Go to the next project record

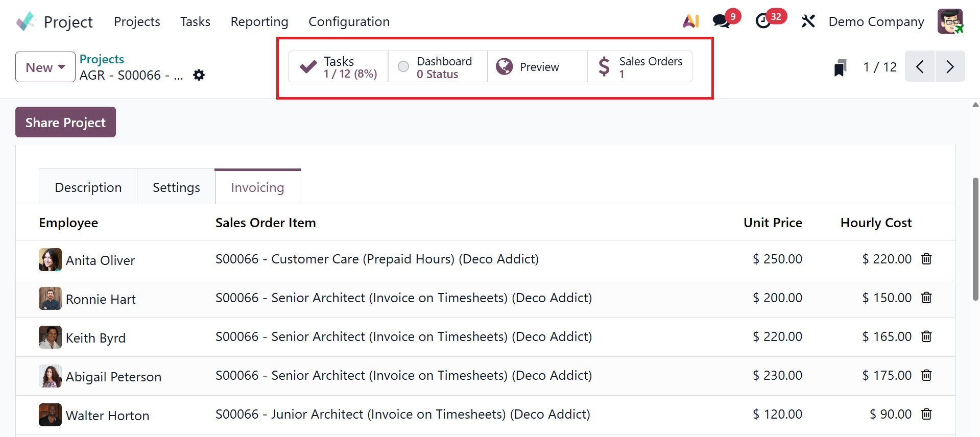click(x=950, y=66)
